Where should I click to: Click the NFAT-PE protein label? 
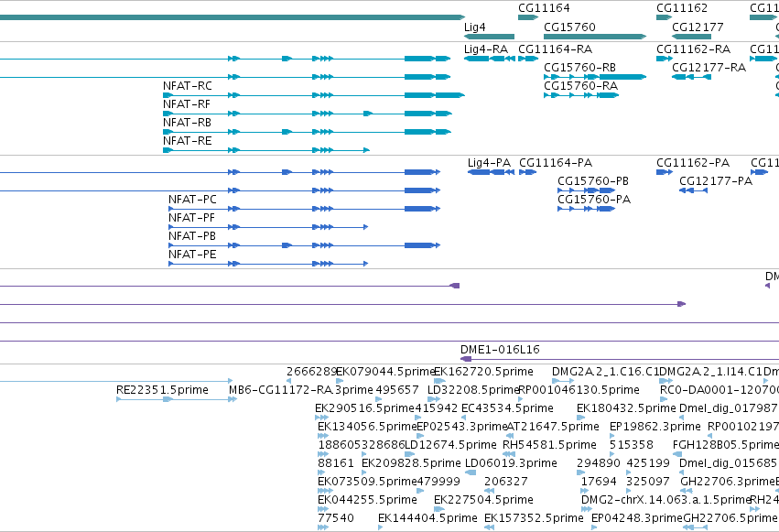tap(191, 255)
